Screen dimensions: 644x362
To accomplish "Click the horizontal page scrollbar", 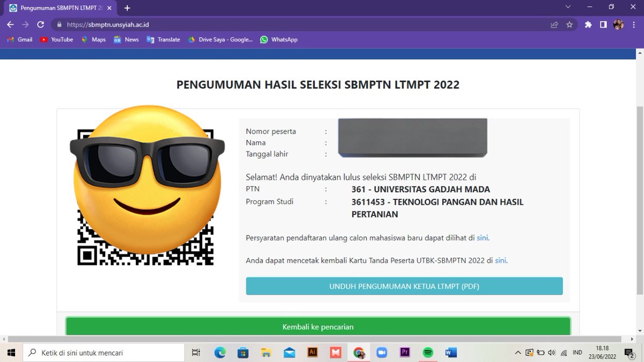I will point(314,339).
